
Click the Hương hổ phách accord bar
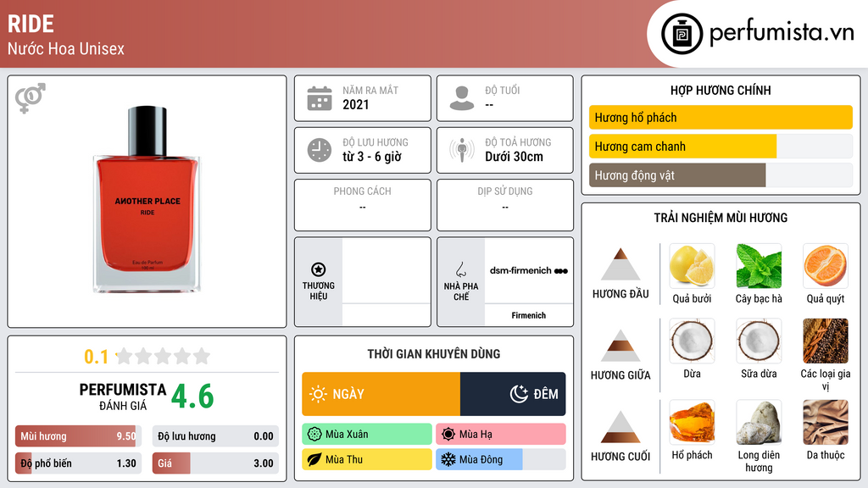pyautogui.click(x=721, y=117)
